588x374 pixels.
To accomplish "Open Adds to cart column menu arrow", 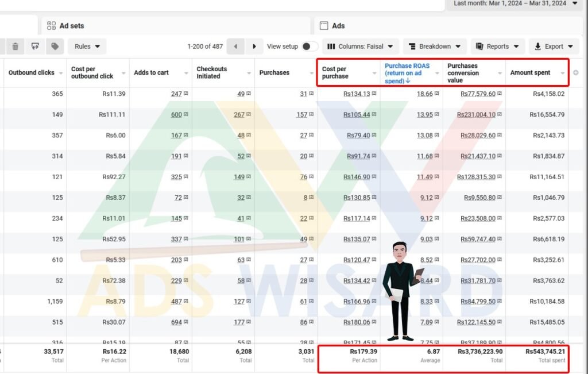I will [186, 73].
